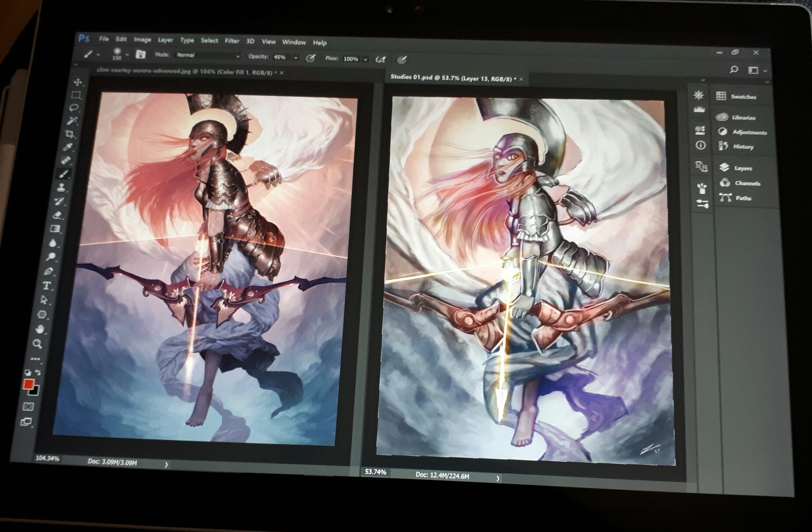Choose the Horizontal Type tool
Screen dimensions: 812x532
(47, 286)
